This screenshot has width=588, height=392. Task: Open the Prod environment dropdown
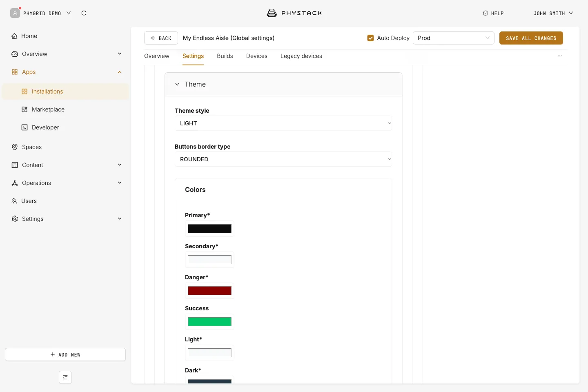[x=454, y=38]
